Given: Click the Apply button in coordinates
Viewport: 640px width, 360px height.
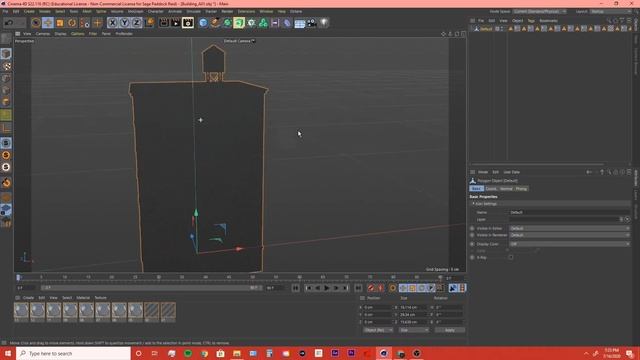Looking at the screenshot, I should tap(449, 330).
